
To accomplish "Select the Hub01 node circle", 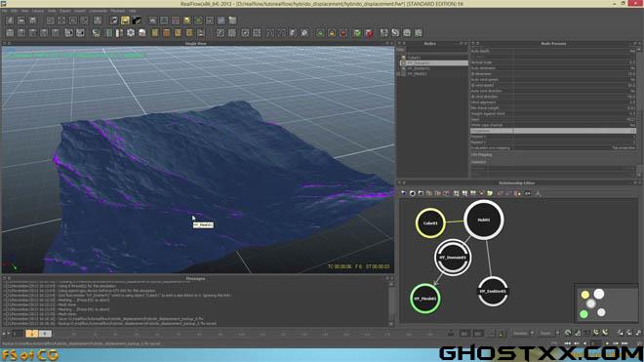I will coord(484,220).
